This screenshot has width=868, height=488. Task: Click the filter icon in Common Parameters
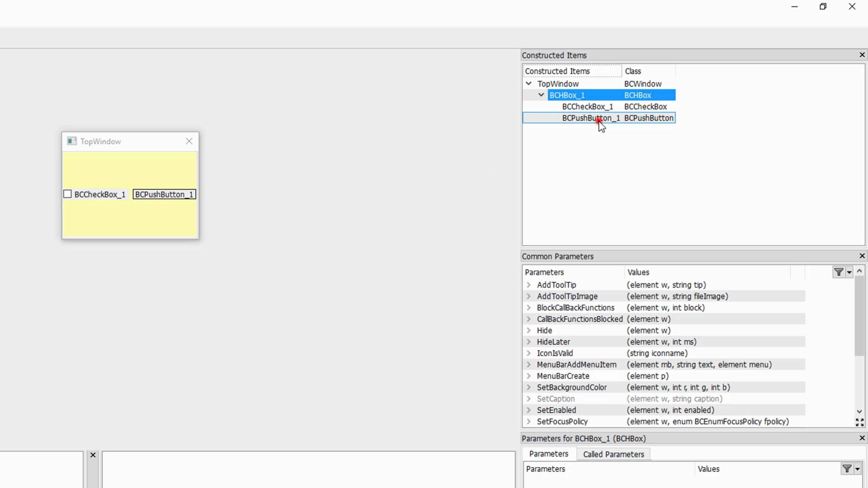pos(839,272)
